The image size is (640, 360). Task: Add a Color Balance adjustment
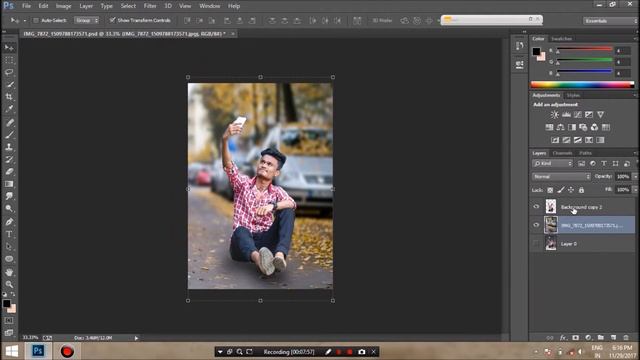coord(560,127)
